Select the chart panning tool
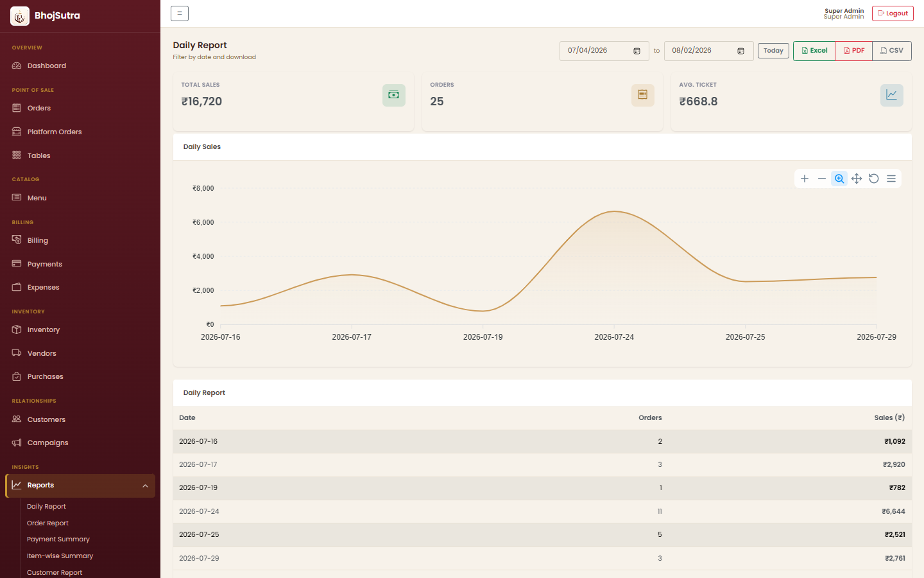The image size is (924, 578). [x=857, y=179]
